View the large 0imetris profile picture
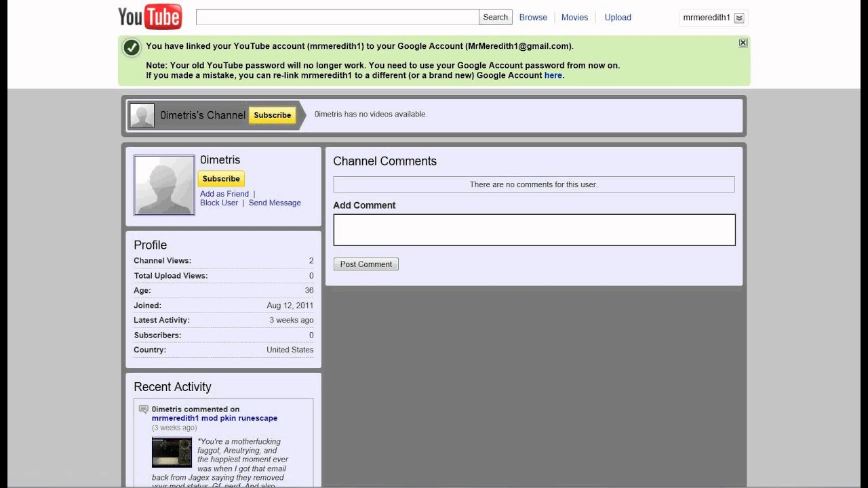 pos(164,185)
